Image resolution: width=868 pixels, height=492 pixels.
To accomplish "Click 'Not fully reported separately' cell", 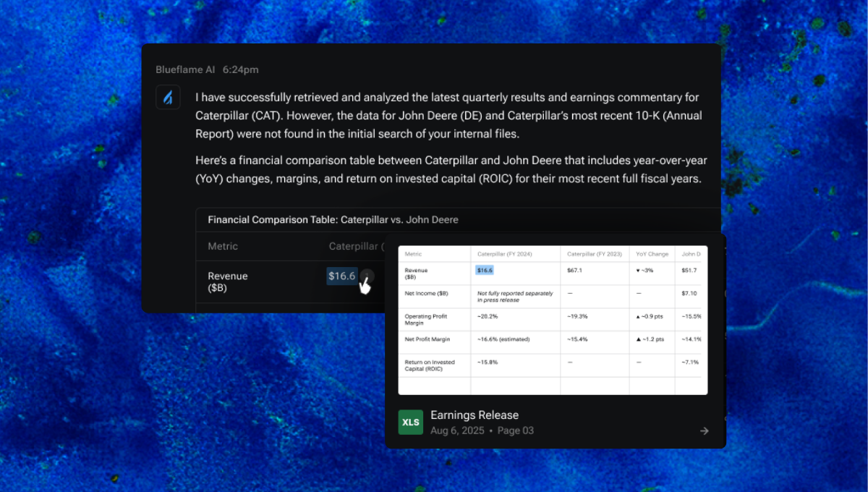I will pyautogui.click(x=515, y=296).
